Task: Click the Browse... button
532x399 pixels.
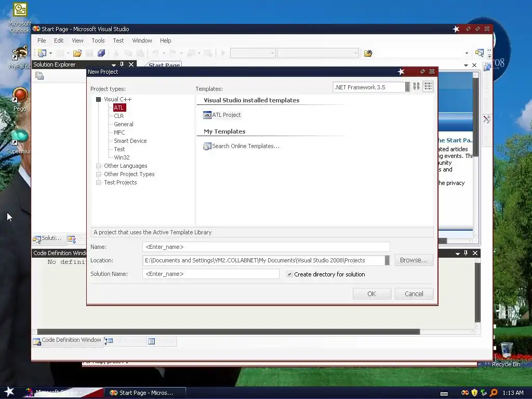Action: 414,260
